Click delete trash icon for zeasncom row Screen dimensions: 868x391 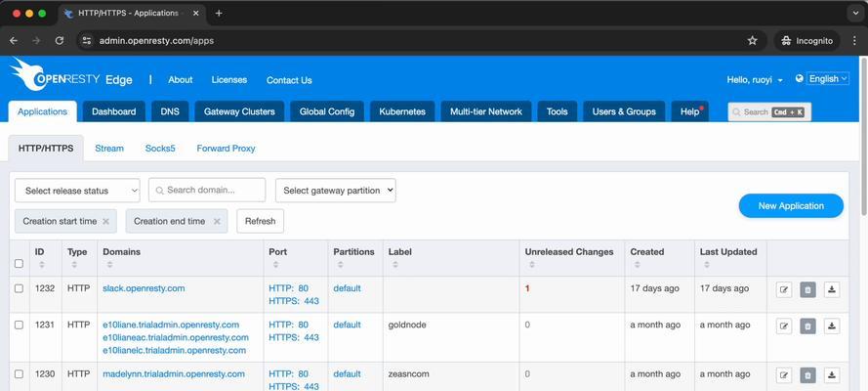coord(807,375)
